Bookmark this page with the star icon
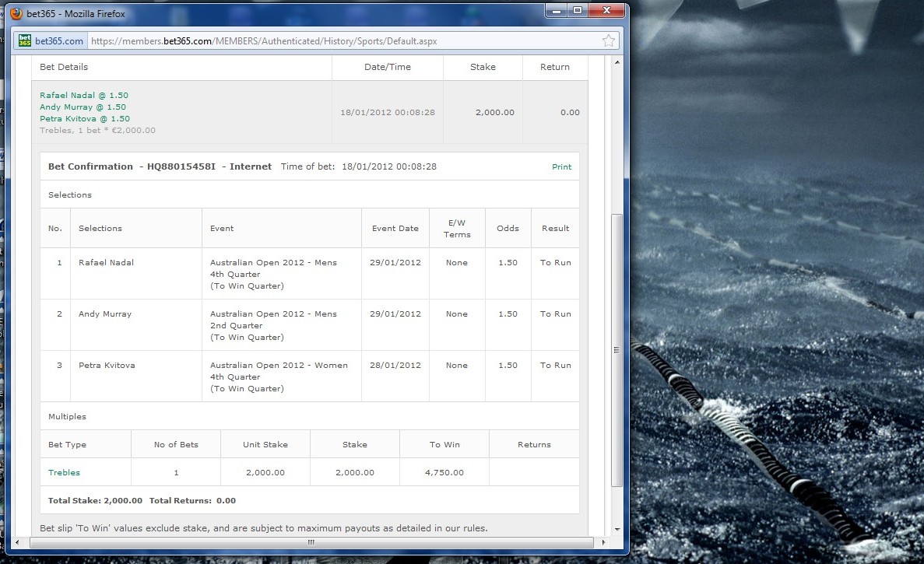 click(x=609, y=40)
